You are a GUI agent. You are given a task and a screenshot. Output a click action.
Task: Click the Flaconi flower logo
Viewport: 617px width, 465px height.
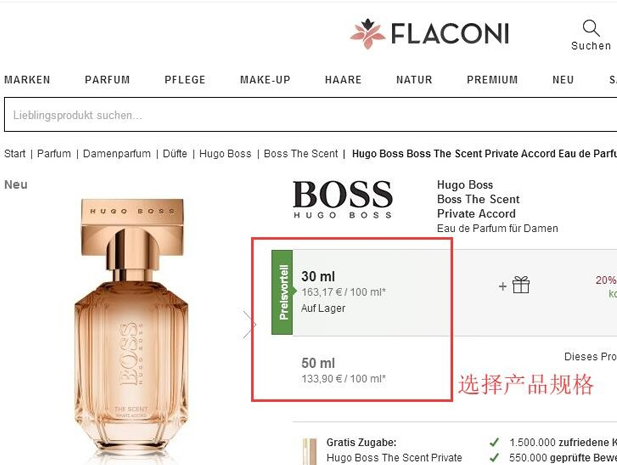tap(368, 33)
